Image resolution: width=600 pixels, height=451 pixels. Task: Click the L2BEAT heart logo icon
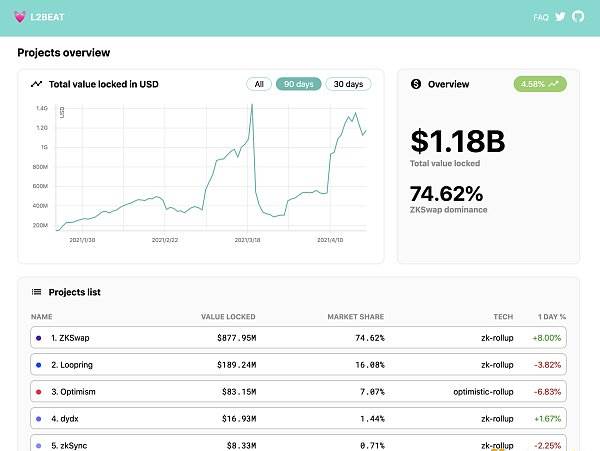[20, 17]
